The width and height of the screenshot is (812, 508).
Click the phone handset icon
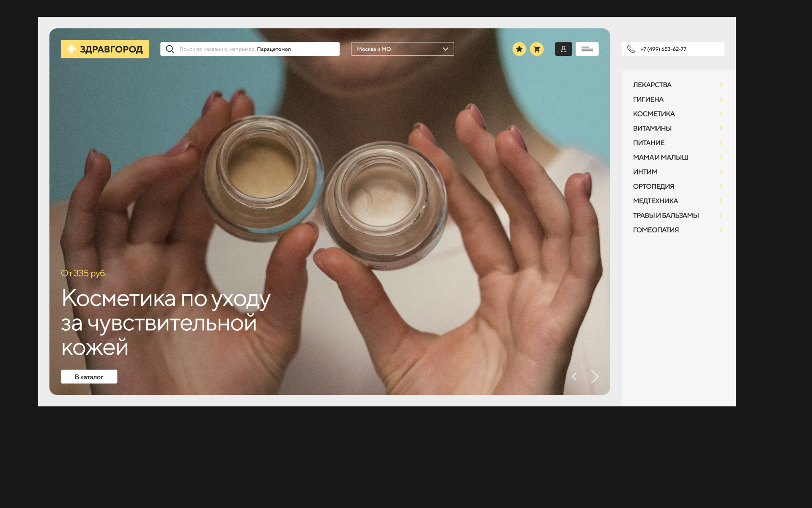[x=631, y=49]
